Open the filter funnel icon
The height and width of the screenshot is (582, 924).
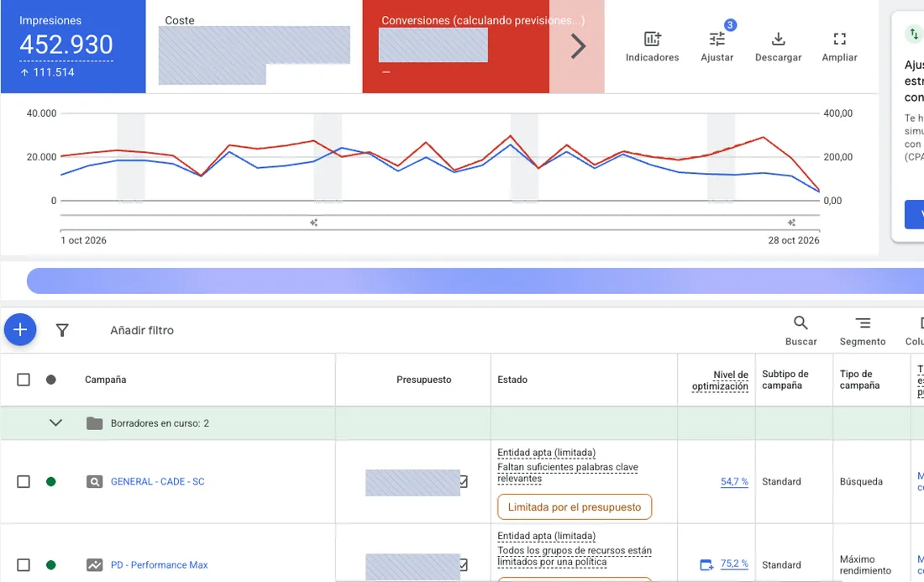tap(62, 330)
